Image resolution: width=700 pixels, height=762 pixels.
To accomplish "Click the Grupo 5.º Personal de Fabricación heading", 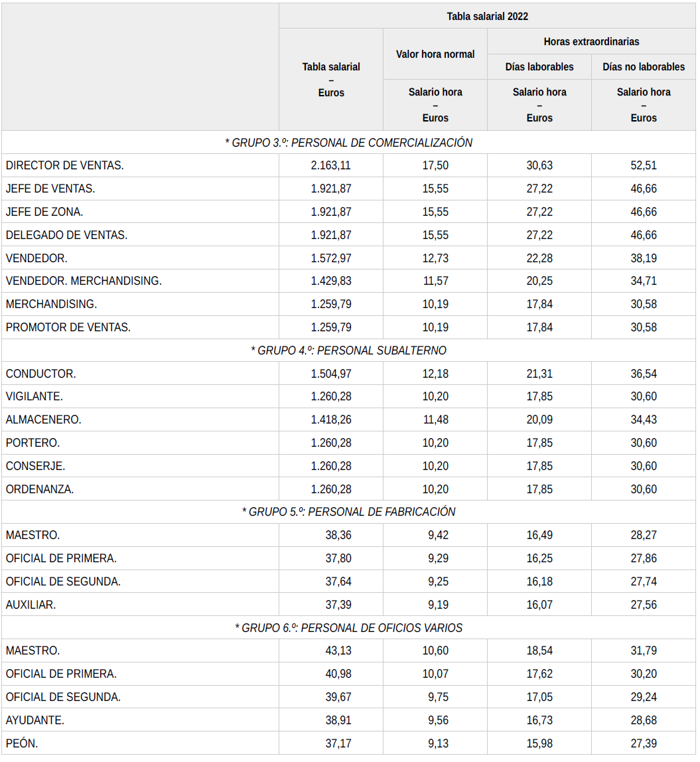I will 349,512.
